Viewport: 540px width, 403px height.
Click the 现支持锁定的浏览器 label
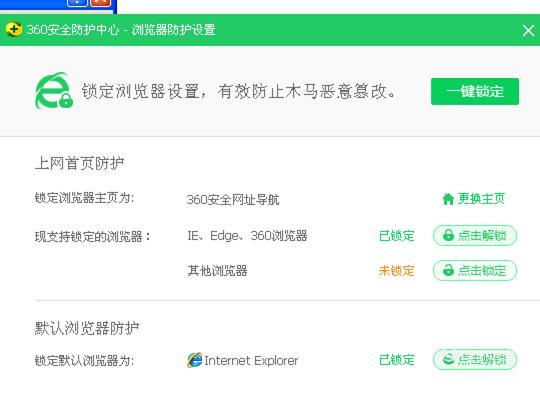[93, 237]
